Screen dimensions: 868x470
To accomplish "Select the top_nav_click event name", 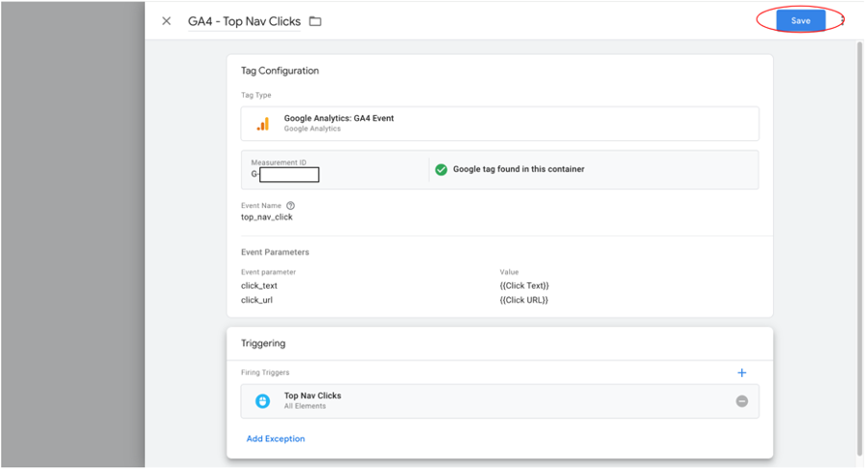I will [x=267, y=218].
